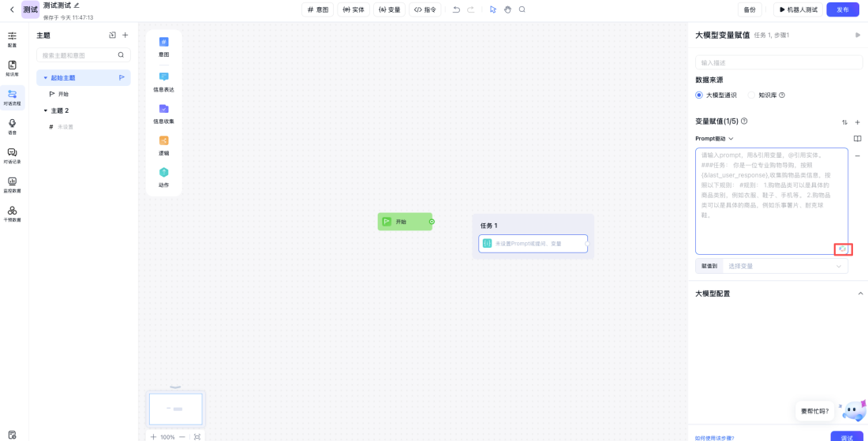Open the Prompt驱动 mode dropdown
The image size is (868, 441).
[x=714, y=138]
